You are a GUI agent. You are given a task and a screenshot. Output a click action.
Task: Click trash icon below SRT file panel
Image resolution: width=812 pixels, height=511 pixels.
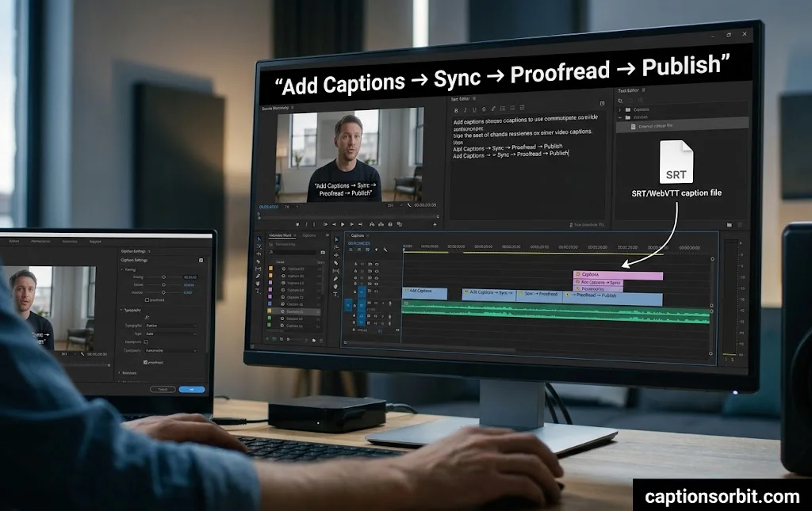click(x=740, y=225)
